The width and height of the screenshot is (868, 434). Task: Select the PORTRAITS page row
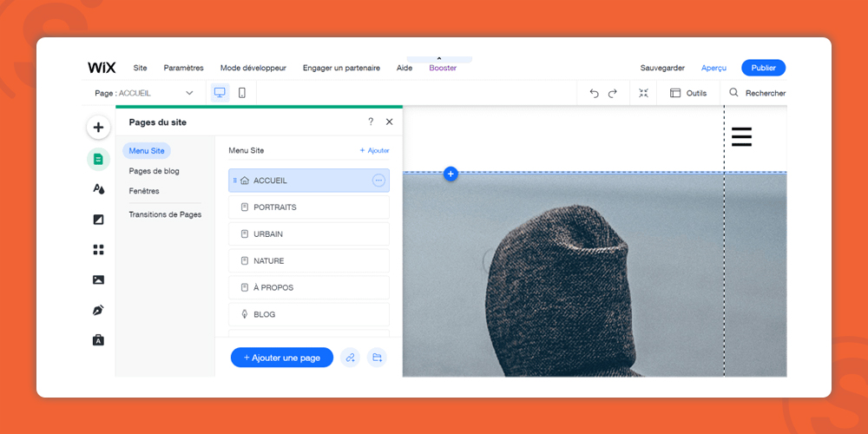[x=309, y=207]
